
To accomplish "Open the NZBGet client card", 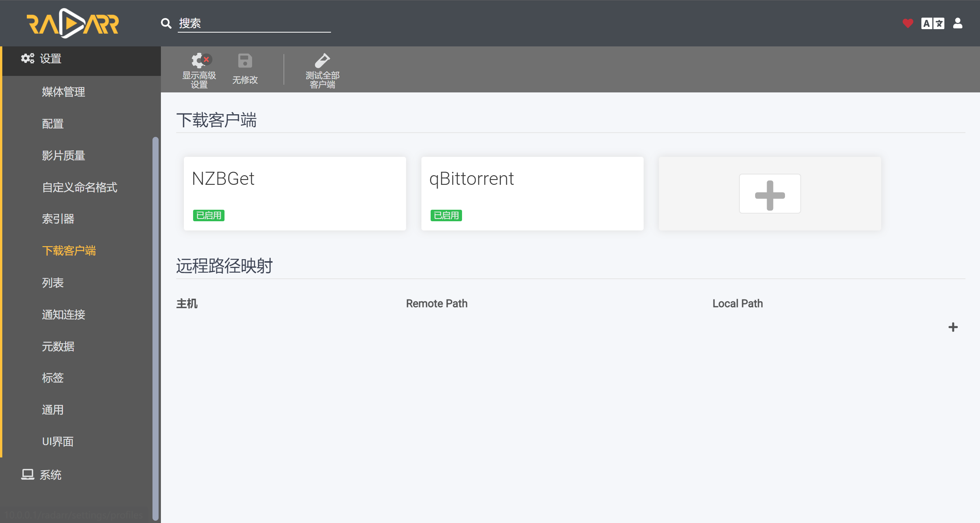I will (294, 193).
